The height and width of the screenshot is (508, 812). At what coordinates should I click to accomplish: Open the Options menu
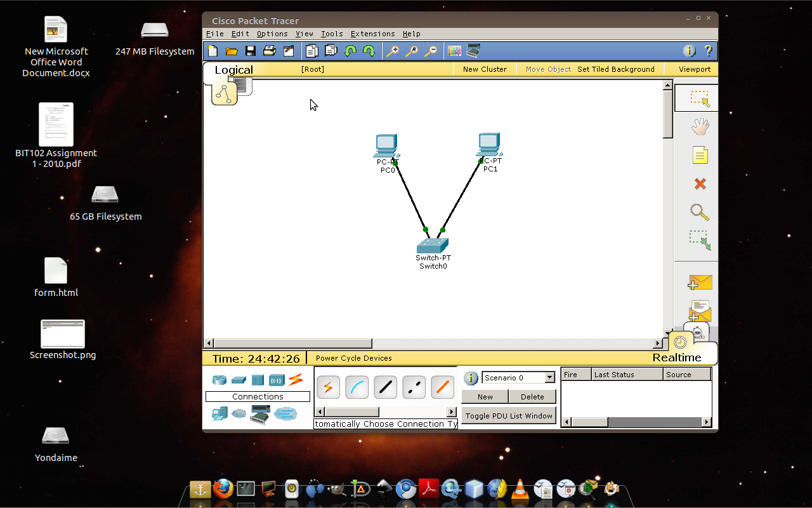pyautogui.click(x=273, y=34)
